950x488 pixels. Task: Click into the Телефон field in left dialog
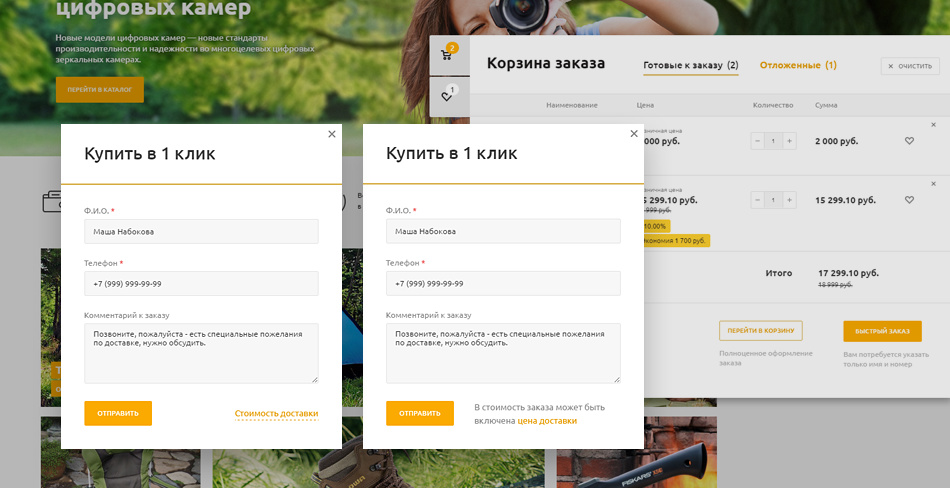pyautogui.click(x=201, y=284)
